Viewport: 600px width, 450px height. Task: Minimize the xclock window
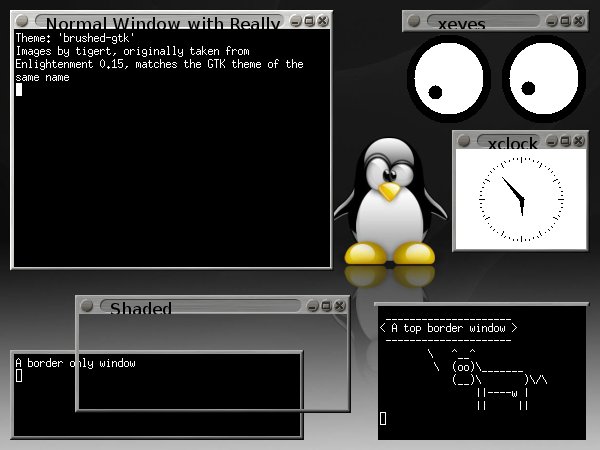pos(551,141)
